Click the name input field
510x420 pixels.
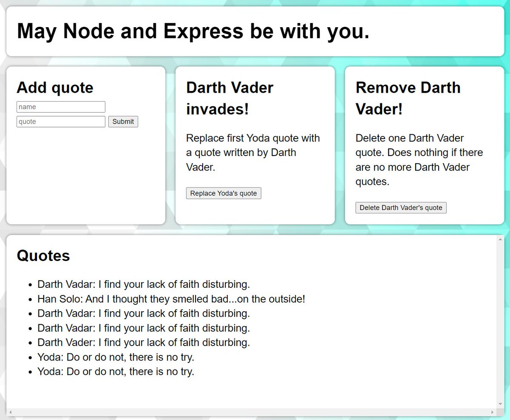click(x=61, y=107)
